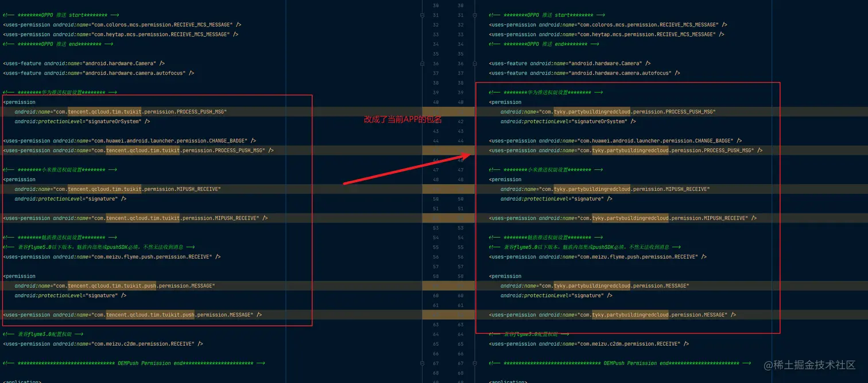
Task: Click right pane android.hardware.Camera uses-feature line
Action: pyautogui.click(x=569, y=64)
